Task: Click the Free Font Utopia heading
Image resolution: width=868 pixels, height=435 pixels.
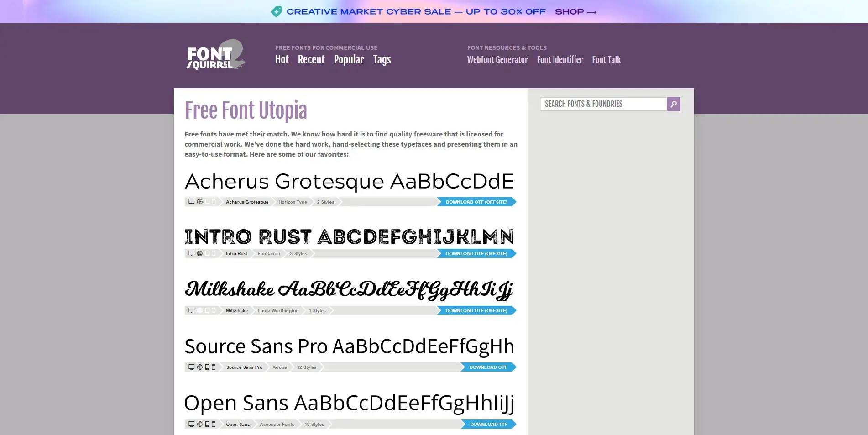Action: [x=246, y=111]
